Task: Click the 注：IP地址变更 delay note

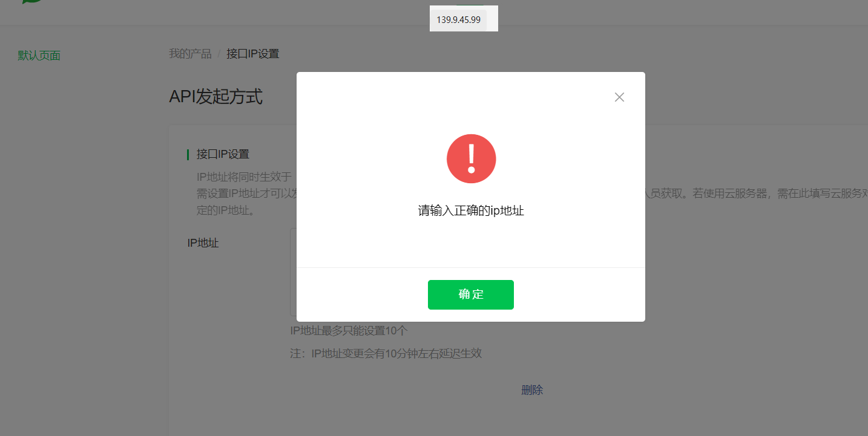Action: 386,354
